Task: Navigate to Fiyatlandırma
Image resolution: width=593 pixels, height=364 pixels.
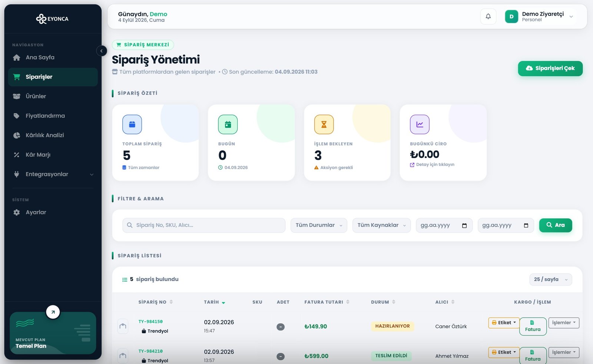Action: 53,116
